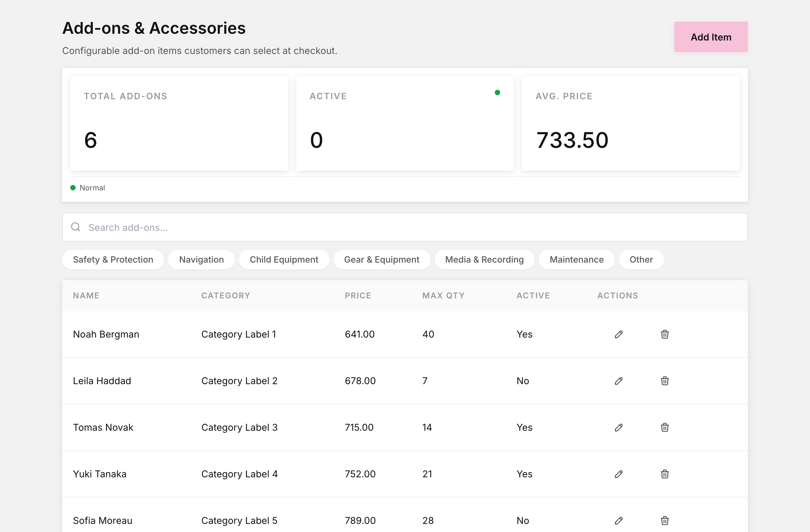Click the price 678.00
The image size is (810, 532).
(x=360, y=381)
